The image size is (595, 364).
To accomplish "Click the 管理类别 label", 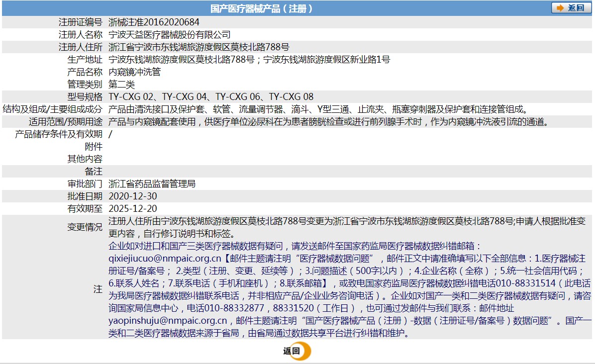I will (85, 84).
